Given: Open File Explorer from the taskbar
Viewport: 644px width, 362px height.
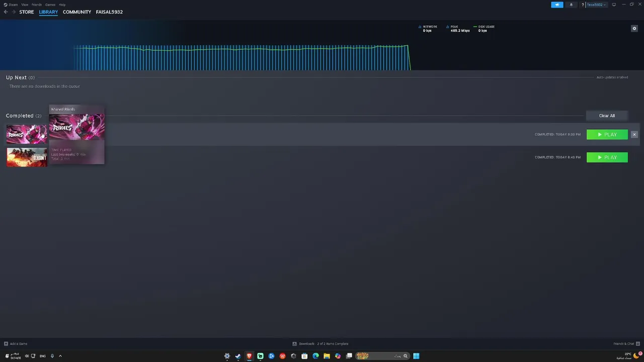Looking at the screenshot, I should tap(327, 356).
